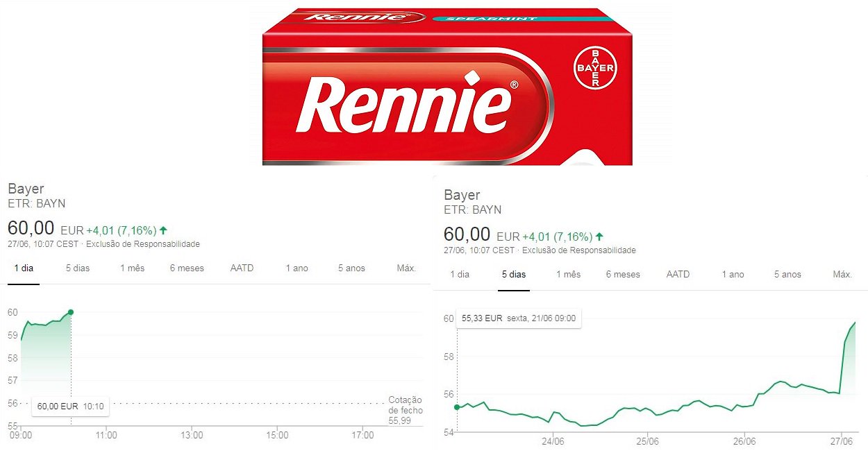The height and width of the screenshot is (462, 868).
Task: Switch the right chart to '1 mês'
Action: point(568,274)
